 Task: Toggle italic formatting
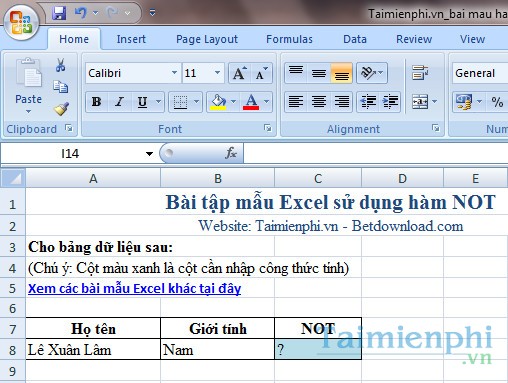pyautogui.click(x=119, y=102)
